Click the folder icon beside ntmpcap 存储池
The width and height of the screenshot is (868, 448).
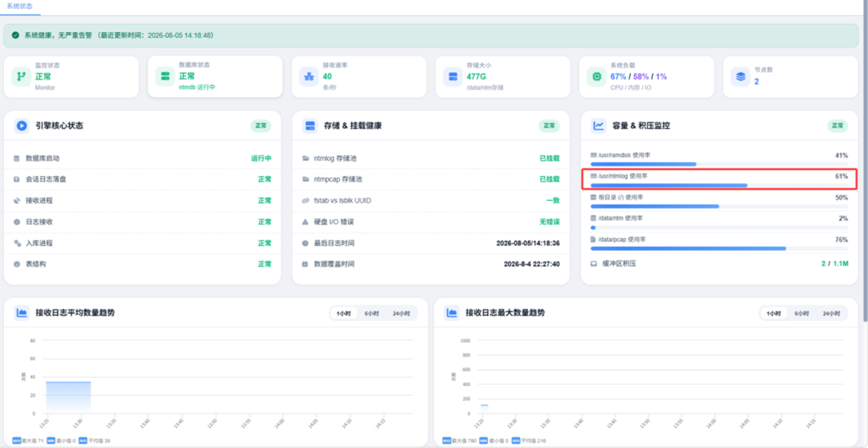click(x=305, y=179)
